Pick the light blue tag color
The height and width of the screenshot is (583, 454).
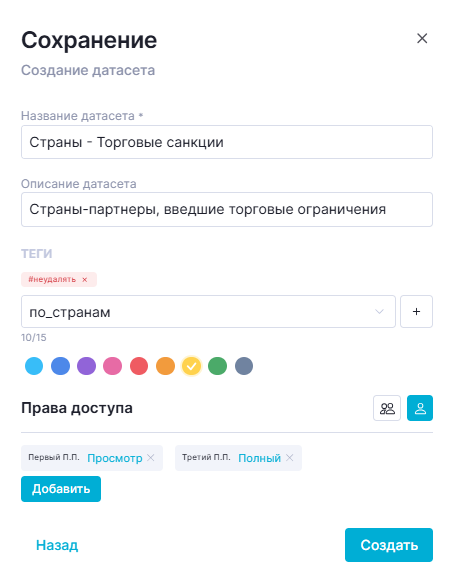[x=34, y=366]
